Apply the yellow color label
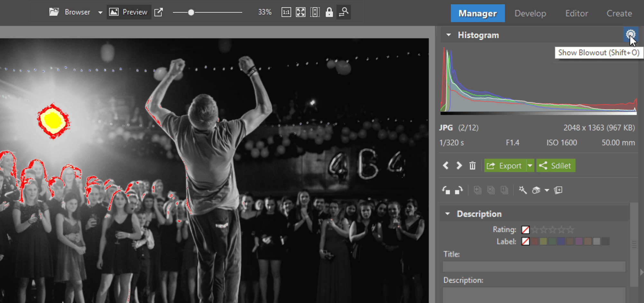The image size is (644, 303). 543,241
